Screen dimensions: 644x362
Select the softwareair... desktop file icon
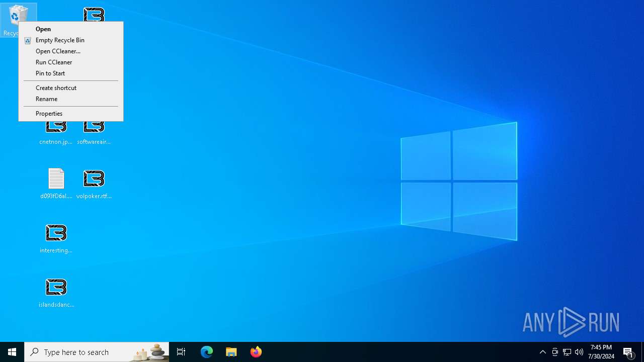(94, 133)
